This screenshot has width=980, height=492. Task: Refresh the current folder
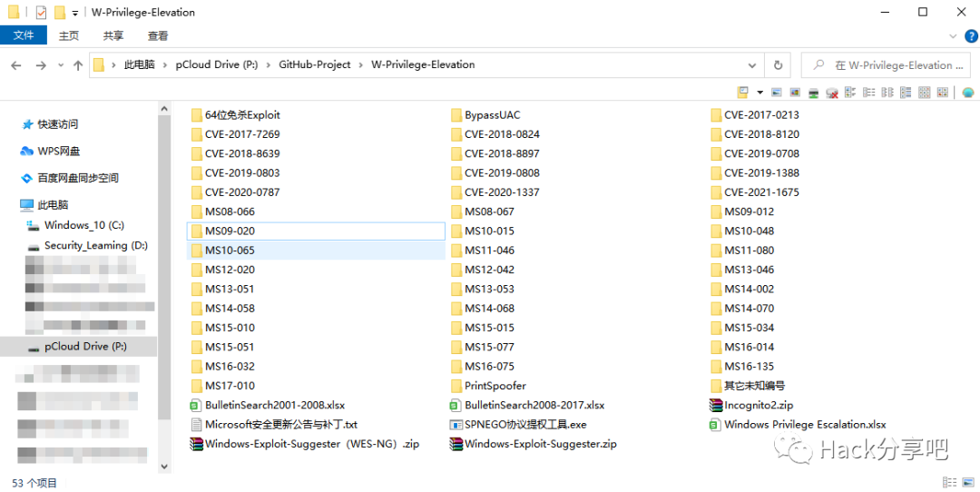coord(778,65)
